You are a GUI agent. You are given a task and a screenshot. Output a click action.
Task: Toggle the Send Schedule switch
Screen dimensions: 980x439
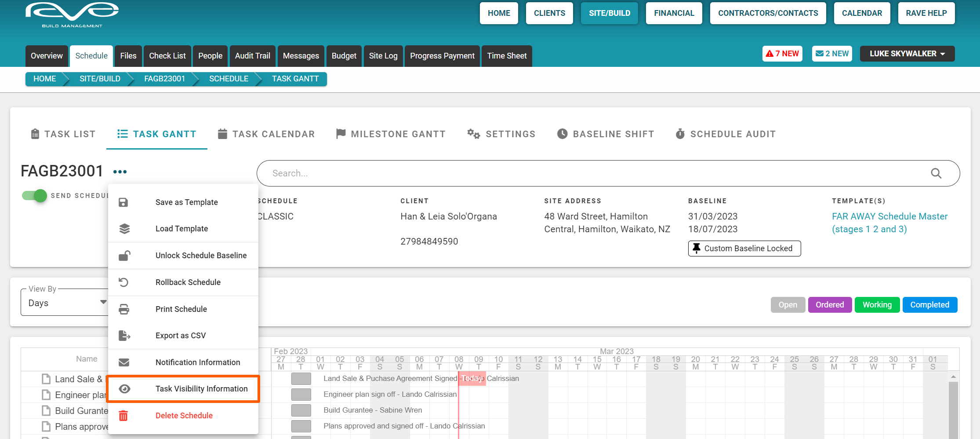coord(35,195)
